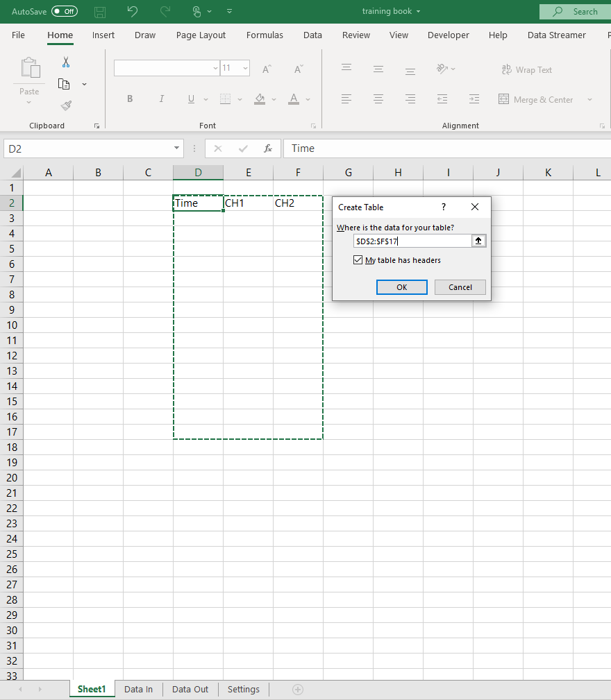
Task: Click the collapse dialog range selector icon
Action: [x=478, y=241]
